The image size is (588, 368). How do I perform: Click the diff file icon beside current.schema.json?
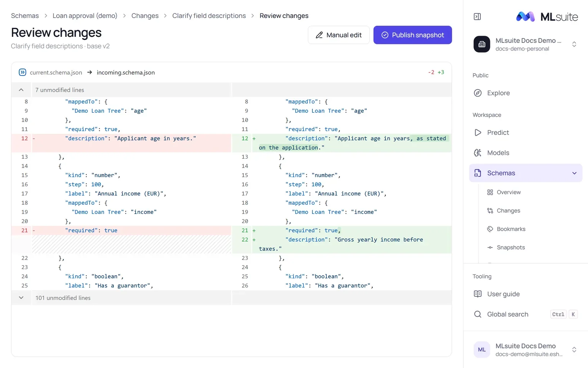click(x=23, y=72)
